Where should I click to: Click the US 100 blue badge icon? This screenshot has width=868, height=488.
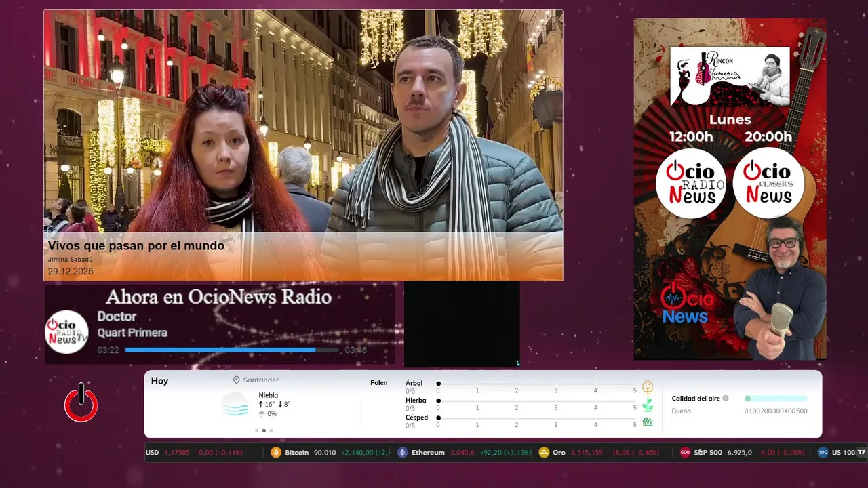click(x=823, y=453)
